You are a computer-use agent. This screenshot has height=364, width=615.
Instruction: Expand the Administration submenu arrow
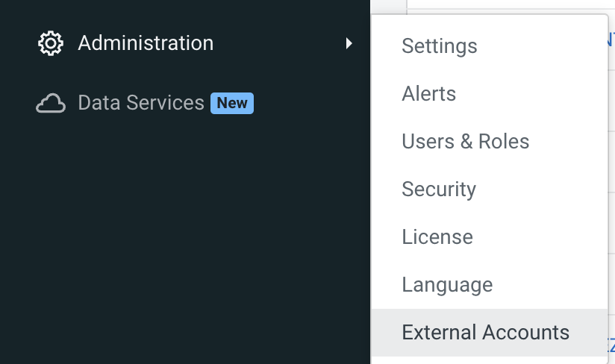coord(349,44)
